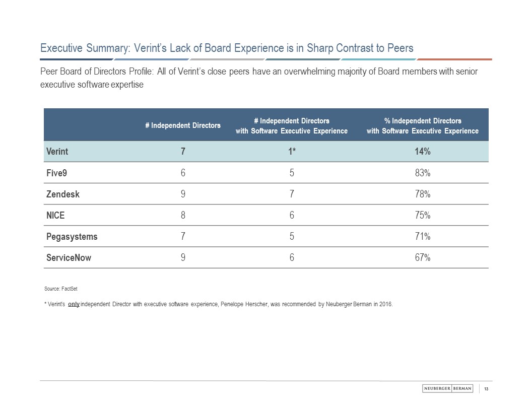Click the ServiceNow row label
This screenshot has width=532, height=411.
click(69, 257)
